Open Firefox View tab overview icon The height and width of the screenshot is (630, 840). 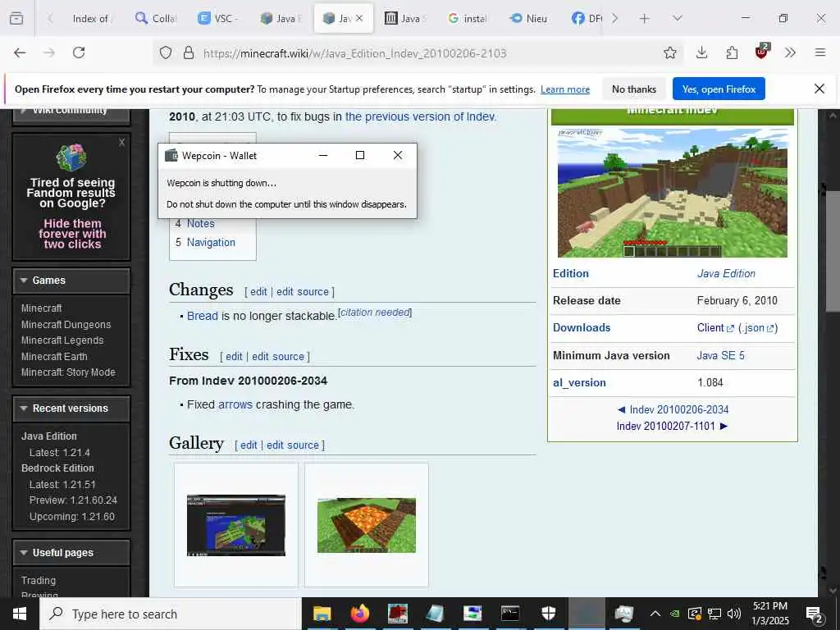[16, 18]
